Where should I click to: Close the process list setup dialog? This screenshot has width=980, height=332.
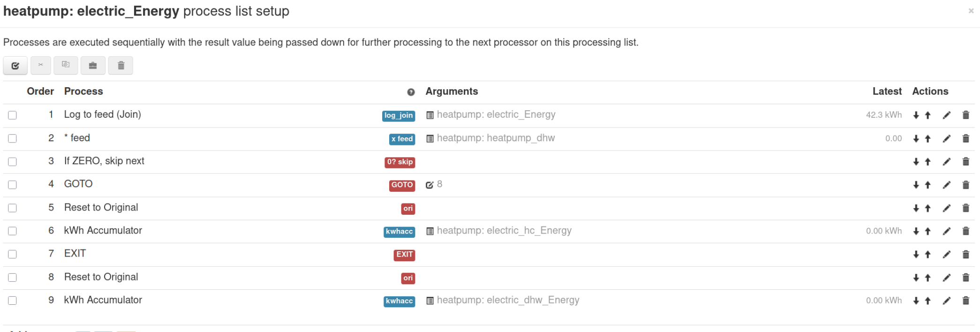[971, 11]
